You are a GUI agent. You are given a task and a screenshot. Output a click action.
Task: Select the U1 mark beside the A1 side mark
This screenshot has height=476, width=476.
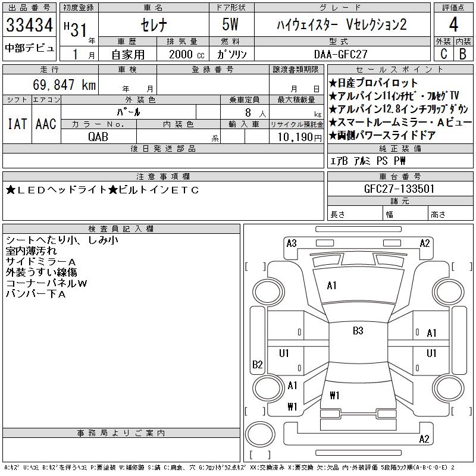431,353
